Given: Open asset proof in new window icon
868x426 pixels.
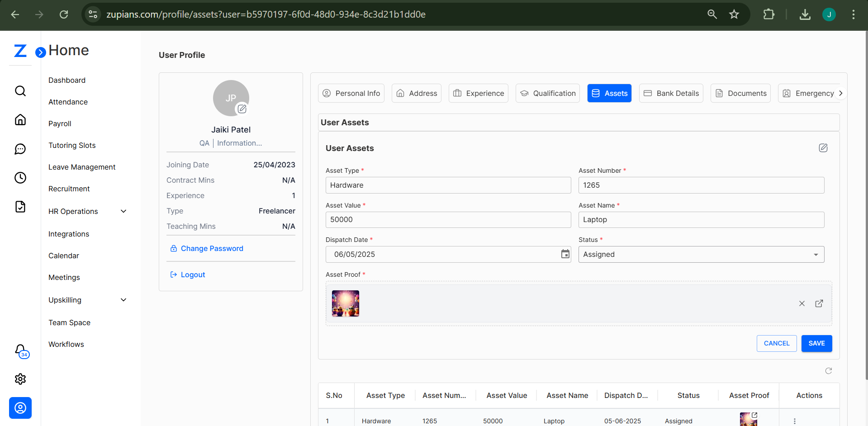Looking at the screenshot, I should [x=819, y=303].
